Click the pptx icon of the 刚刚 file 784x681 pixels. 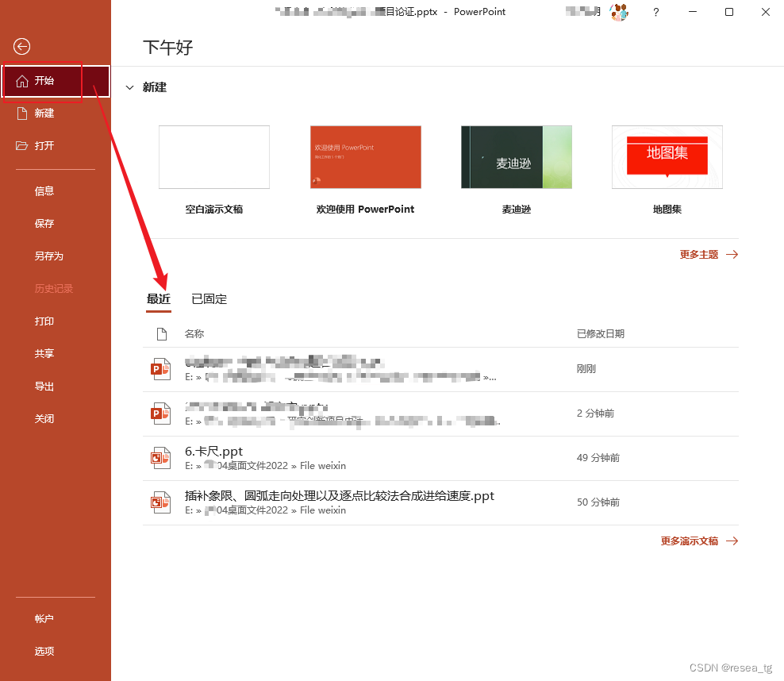click(x=161, y=369)
